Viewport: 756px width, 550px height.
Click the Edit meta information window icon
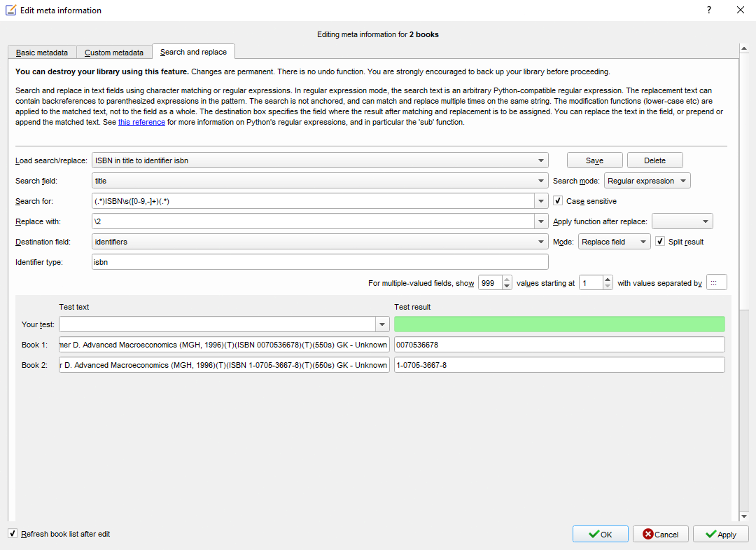pyautogui.click(x=10, y=10)
